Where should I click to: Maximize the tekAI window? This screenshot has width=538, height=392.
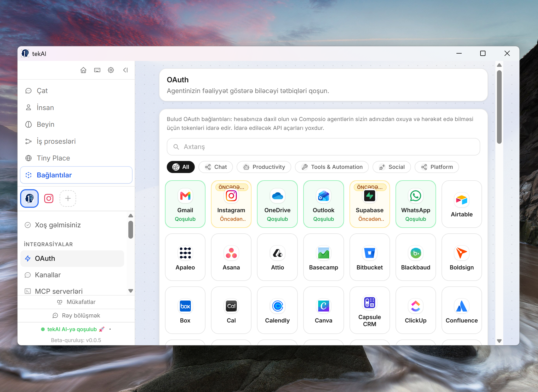(x=483, y=53)
